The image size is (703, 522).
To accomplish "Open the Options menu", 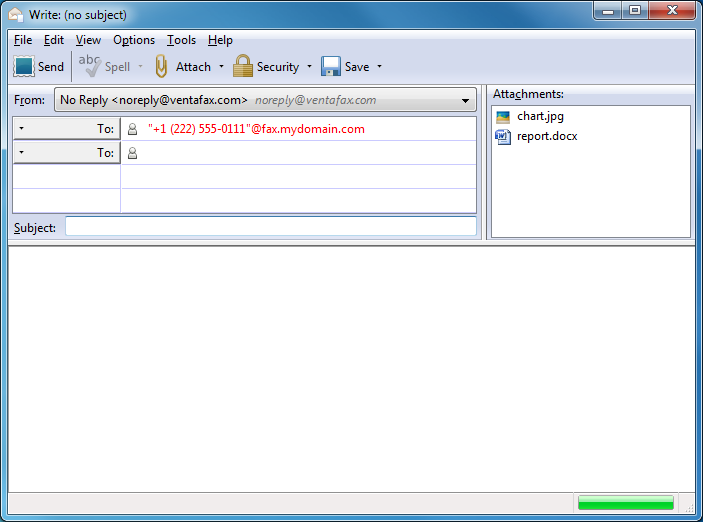I will [x=134, y=40].
